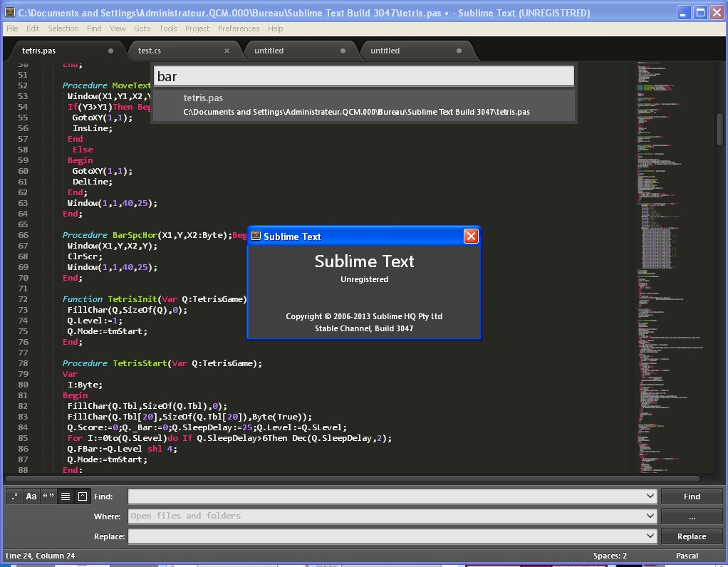This screenshot has height=567, width=728.
Task: Close the Sublime Text about dialog
Action: (471, 236)
